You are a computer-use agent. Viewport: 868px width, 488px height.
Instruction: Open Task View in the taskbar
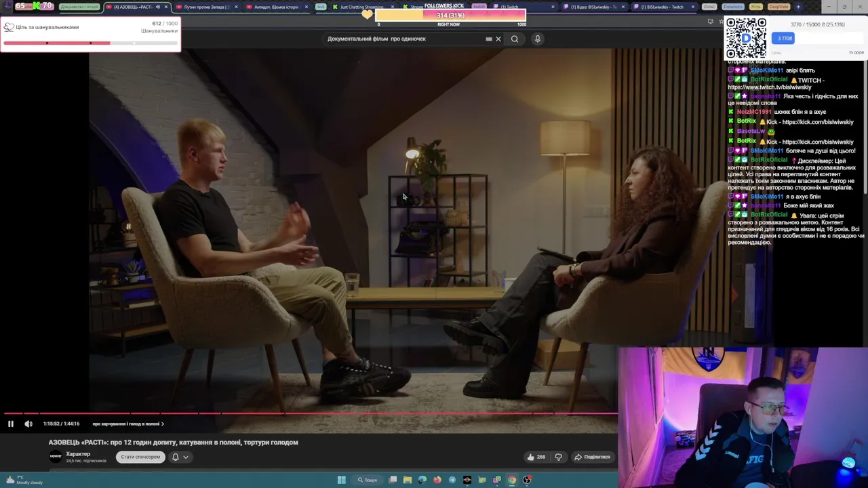(393, 480)
